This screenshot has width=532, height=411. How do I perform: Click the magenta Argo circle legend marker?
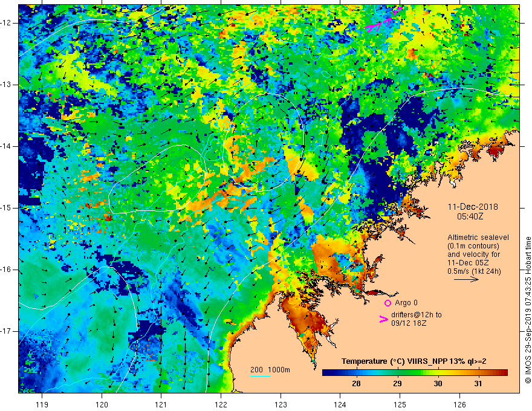pyautogui.click(x=388, y=303)
